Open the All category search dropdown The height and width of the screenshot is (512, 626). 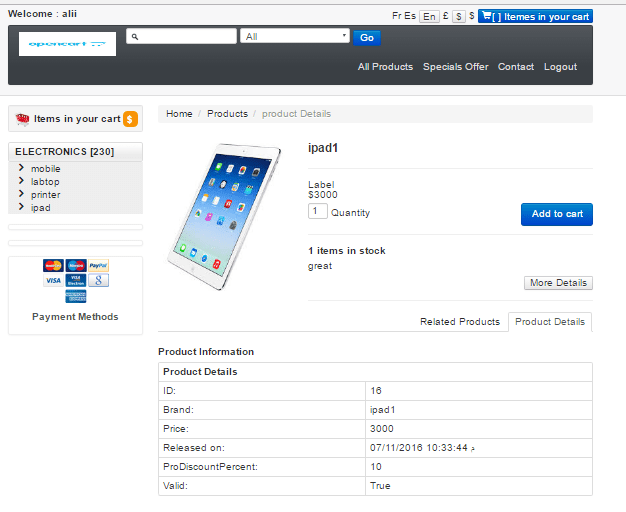tap(294, 36)
